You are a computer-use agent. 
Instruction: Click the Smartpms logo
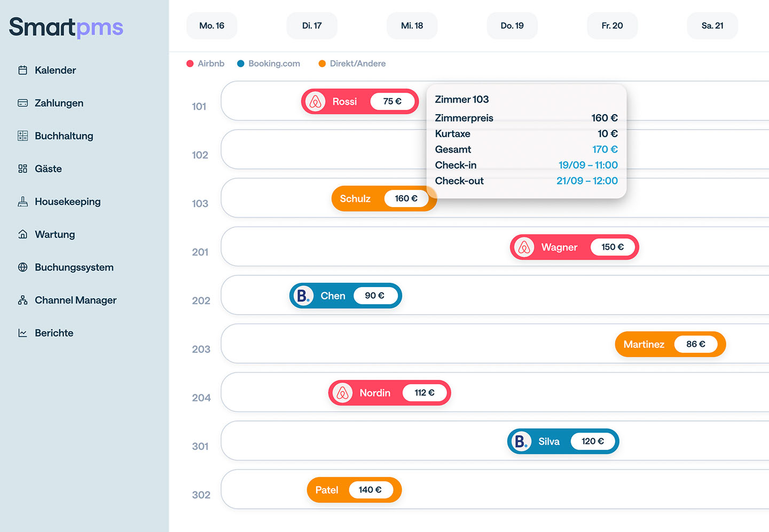click(x=66, y=27)
